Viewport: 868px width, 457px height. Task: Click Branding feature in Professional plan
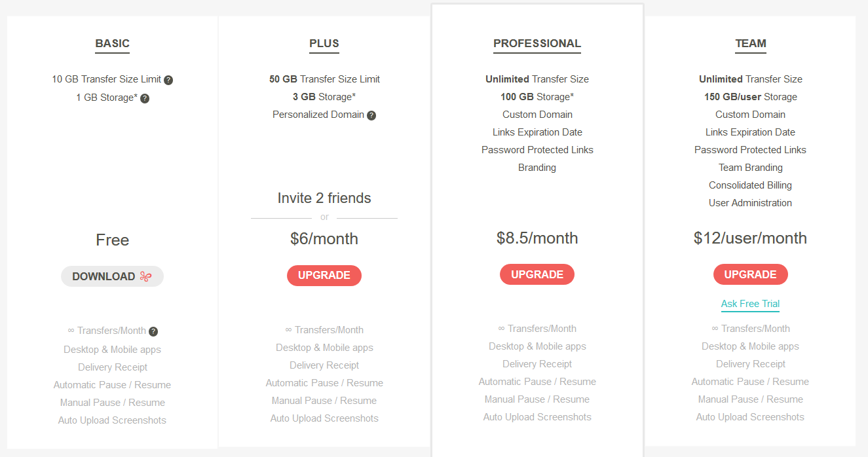[x=537, y=168]
